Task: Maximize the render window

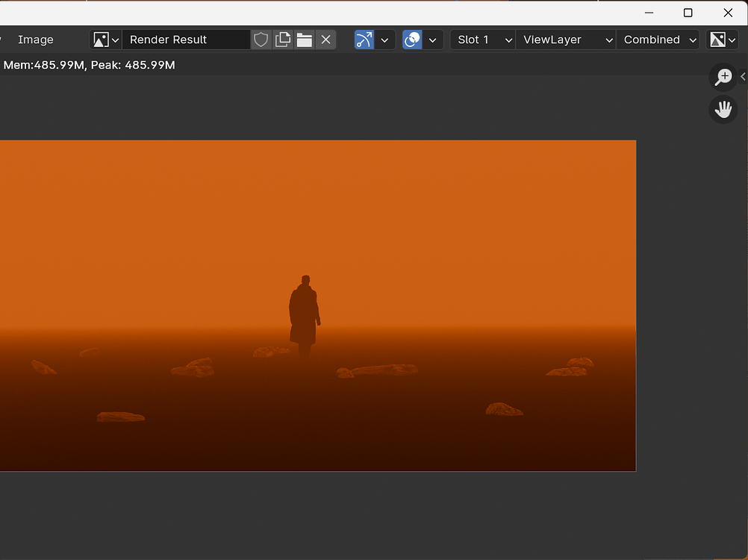Action: coord(688,13)
